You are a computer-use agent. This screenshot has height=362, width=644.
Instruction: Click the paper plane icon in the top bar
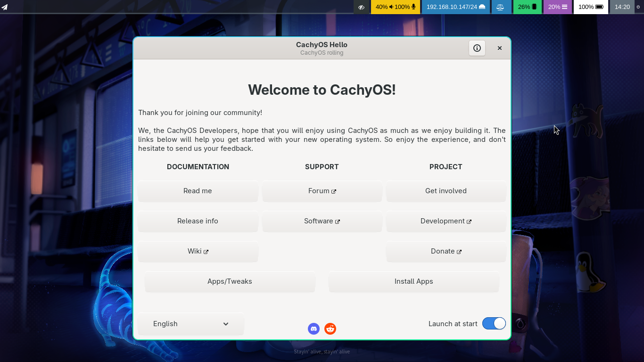[x=5, y=7]
